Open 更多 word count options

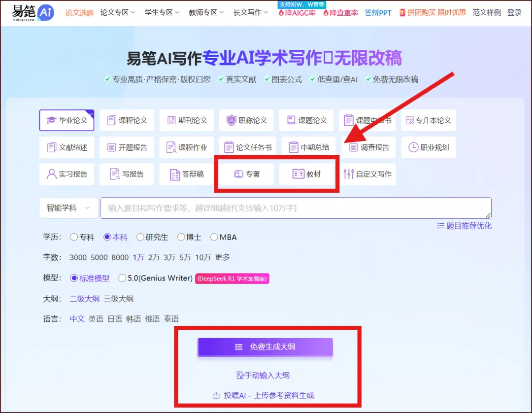coord(223,257)
